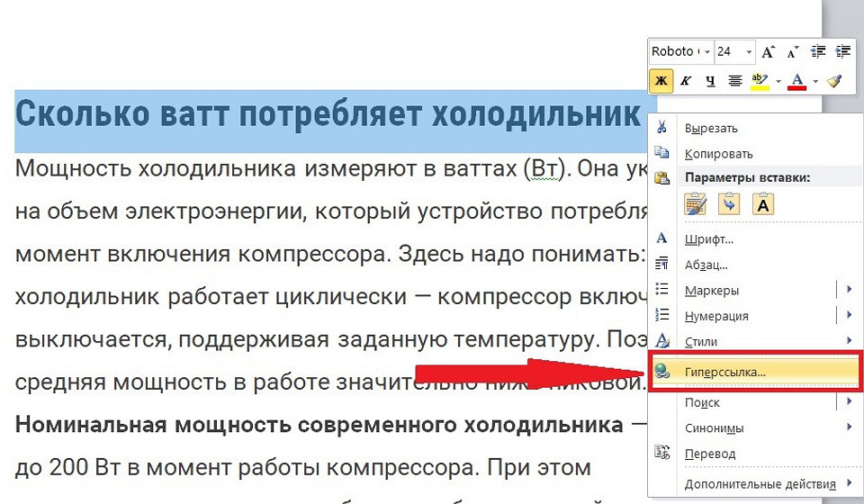Toggle underline (Ч) formatting
The image size is (864, 504).
[710, 81]
